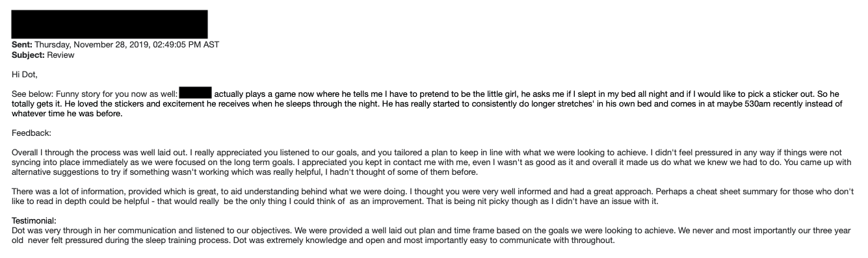Click the Subject: Review line
Viewport: 868px width, 258px height.
(43, 55)
